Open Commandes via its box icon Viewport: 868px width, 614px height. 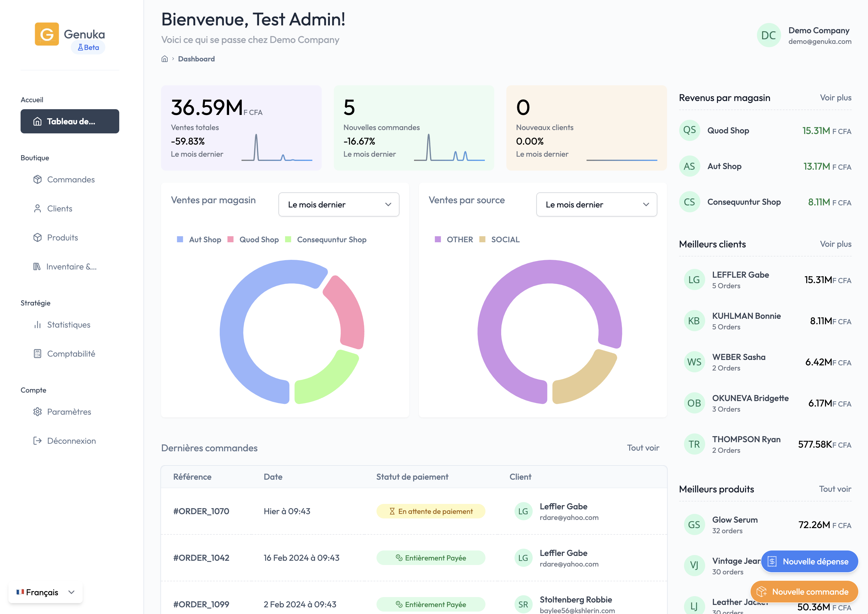[x=38, y=180]
